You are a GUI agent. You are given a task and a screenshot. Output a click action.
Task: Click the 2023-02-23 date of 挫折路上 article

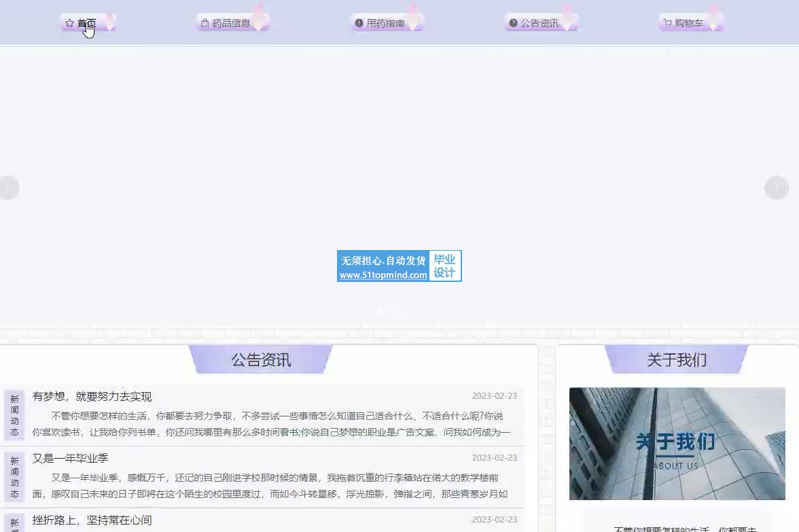point(495,519)
